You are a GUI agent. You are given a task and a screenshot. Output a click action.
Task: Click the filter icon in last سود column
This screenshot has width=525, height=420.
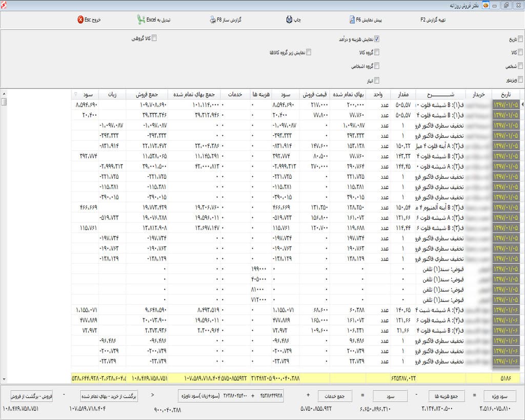tap(76, 94)
